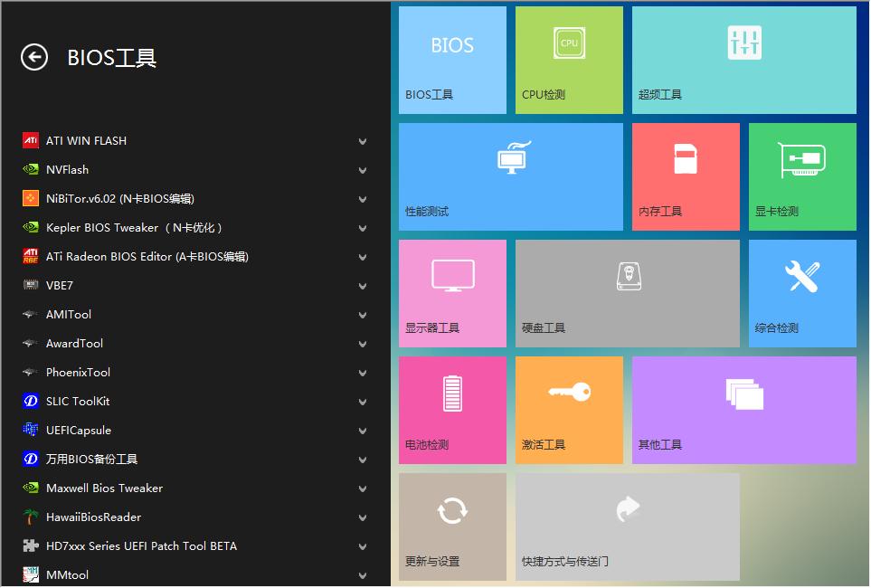Select the 'MMtool' label
The width and height of the screenshot is (871, 588).
[x=67, y=574]
